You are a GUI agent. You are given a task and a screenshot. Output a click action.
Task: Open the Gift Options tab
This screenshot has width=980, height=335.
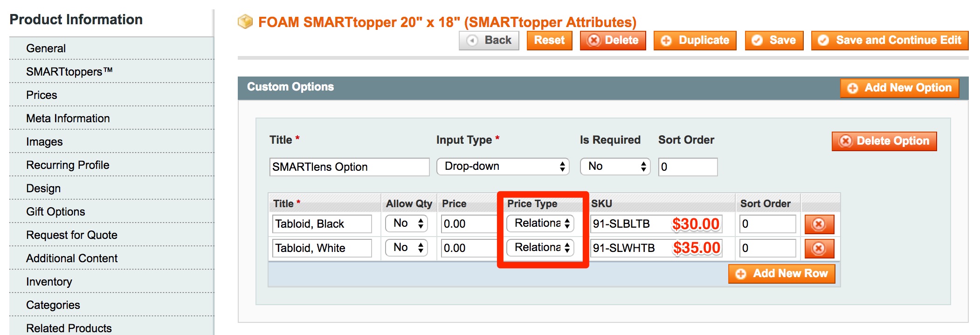pos(112,212)
